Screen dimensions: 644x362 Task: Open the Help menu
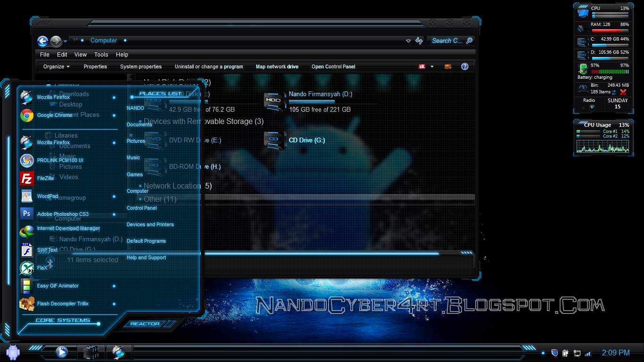coord(122,55)
